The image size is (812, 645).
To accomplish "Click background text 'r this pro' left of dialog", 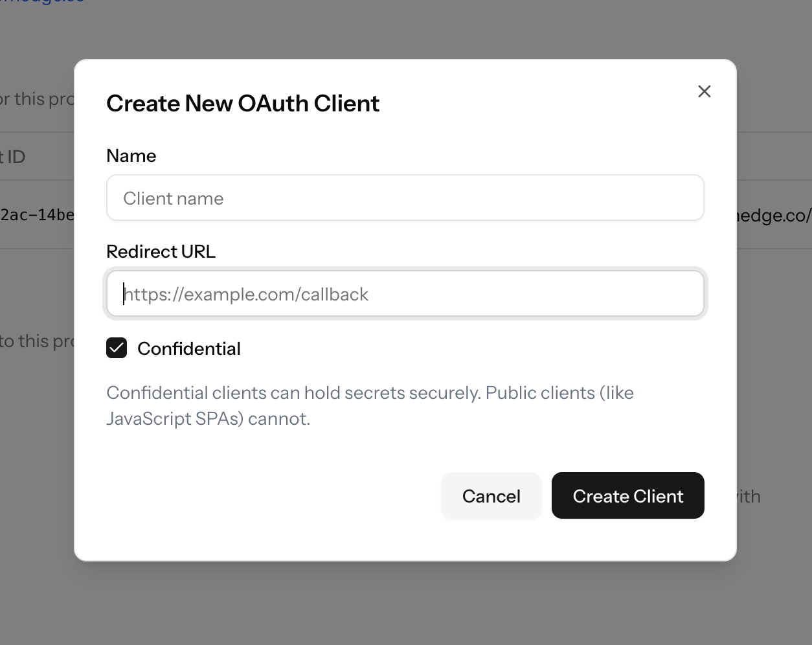I will pyautogui.click(x=37, y=100).
